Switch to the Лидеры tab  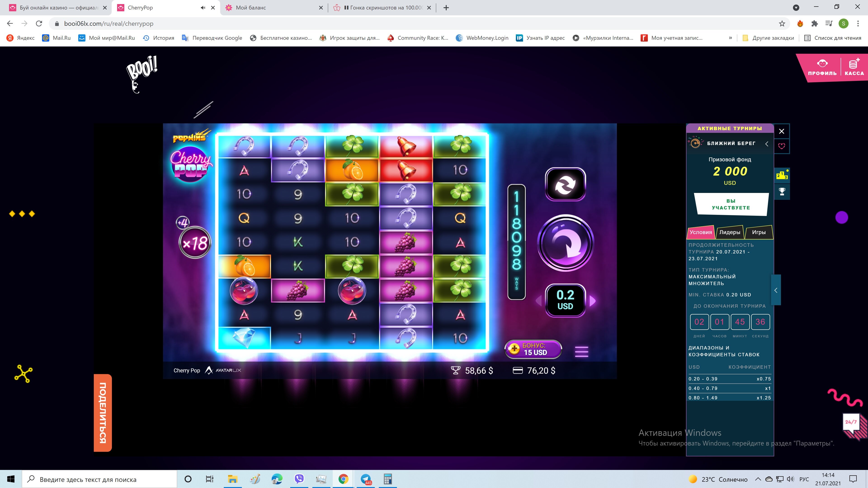[729, 232]
